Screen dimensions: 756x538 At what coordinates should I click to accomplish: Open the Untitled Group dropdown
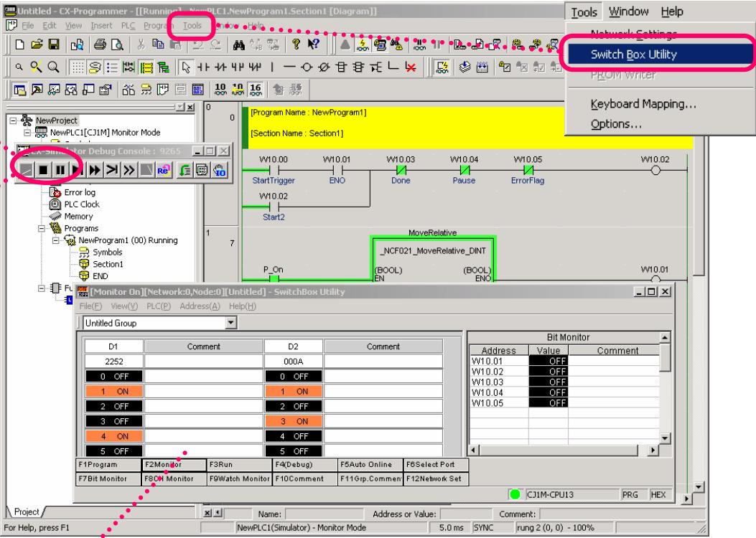pyautogui.click(x=231, y=323)
